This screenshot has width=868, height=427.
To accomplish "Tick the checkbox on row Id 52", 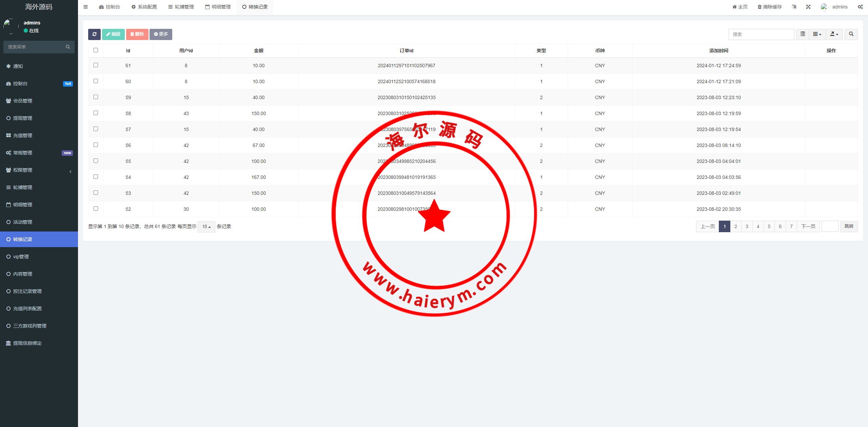I will [x=96, y=208].
